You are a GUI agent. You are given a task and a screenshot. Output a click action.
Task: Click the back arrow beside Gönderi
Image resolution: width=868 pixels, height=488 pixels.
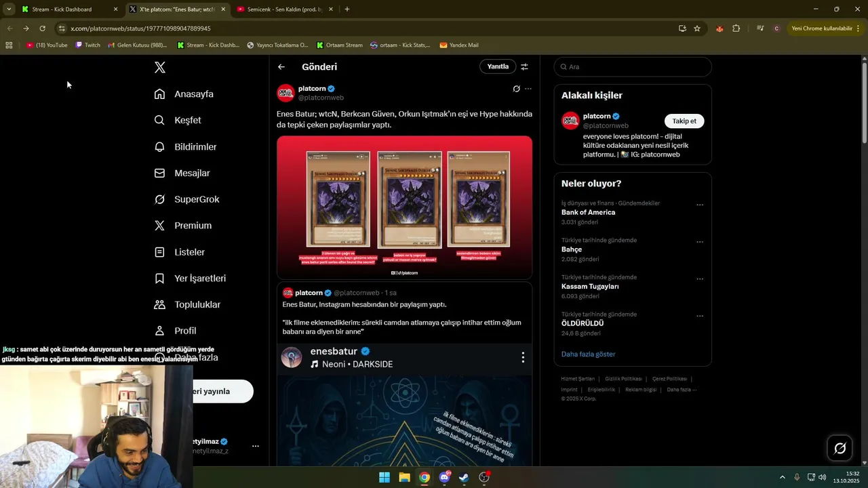[x=281, y=66]
